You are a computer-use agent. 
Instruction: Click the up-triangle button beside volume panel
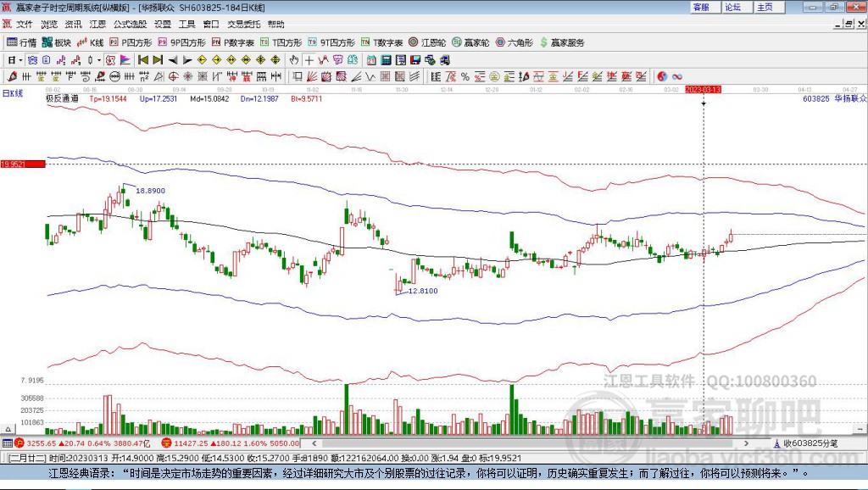click(x=8, y=429)
